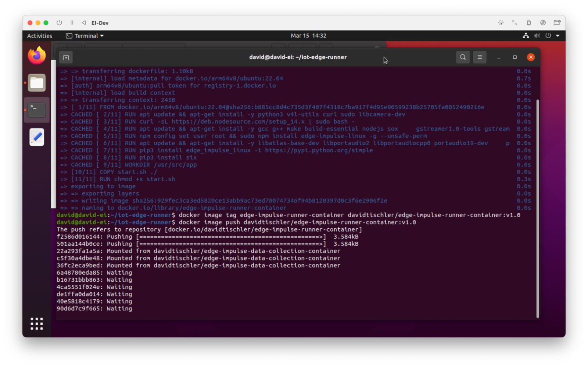Image resolution: width=588 pixels, height=367 pixels.
Task: Open the volume indicator
Action: [537, 36]
